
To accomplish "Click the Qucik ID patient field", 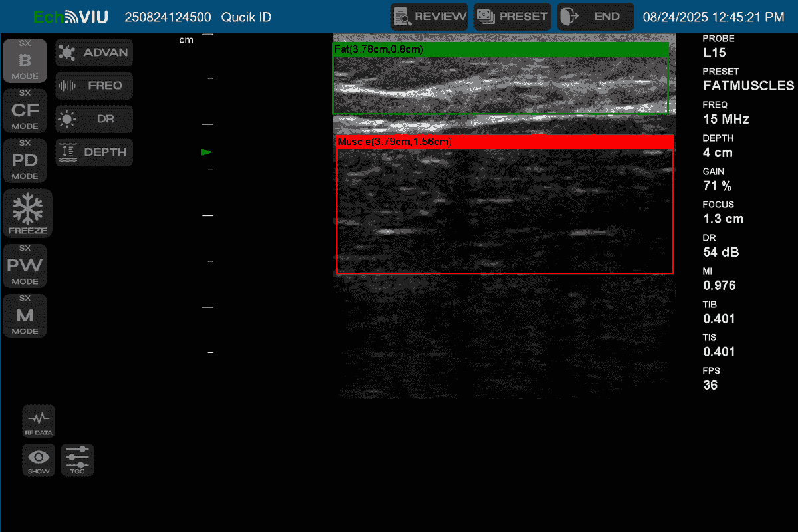I will [x=246, y=17].
